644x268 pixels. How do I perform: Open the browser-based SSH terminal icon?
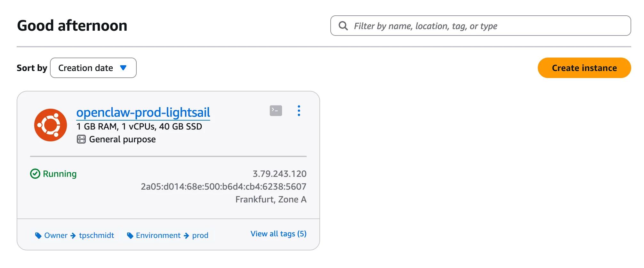pos(276,111)
